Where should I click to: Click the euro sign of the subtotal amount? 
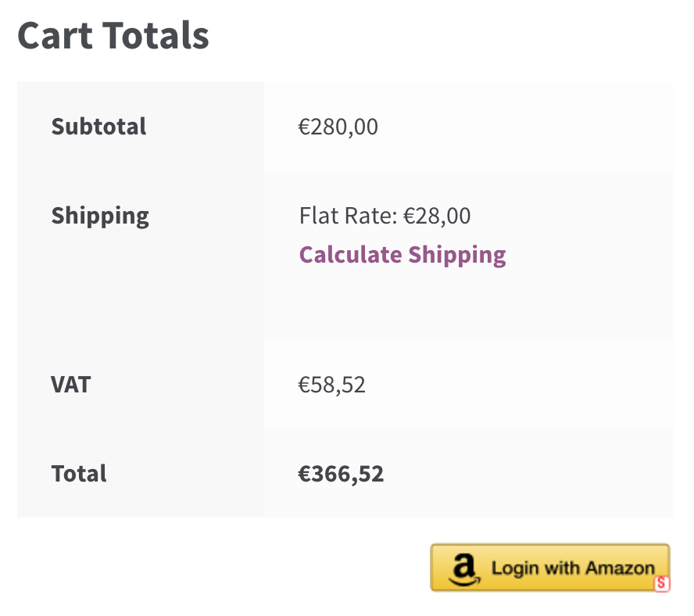pos(304,127)
